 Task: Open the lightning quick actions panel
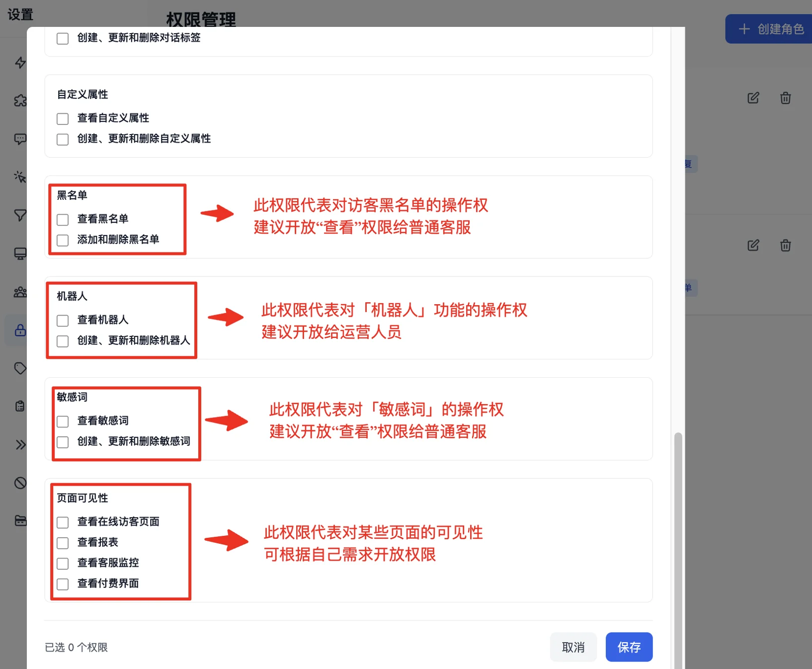[20, 63]
